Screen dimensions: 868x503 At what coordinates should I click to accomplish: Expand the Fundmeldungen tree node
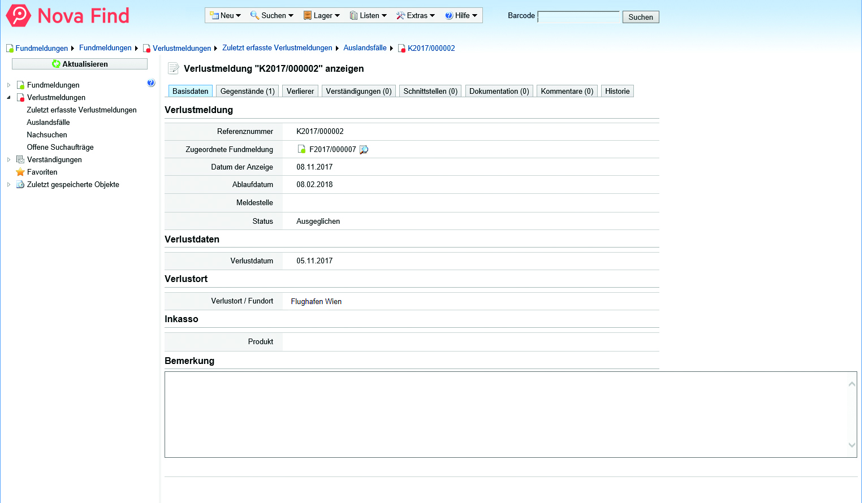pyautogui.click(x=8, y=85)
